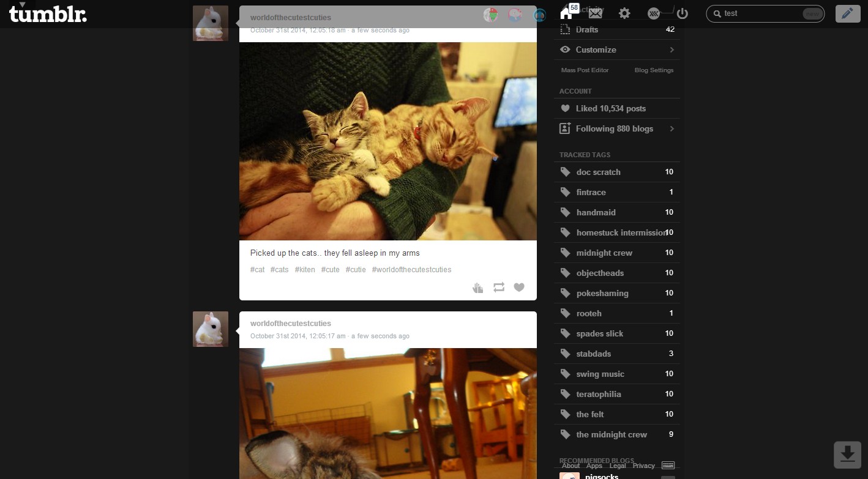
Task: Open the small triangle above Tumblr logo
Action: click(23, 4)
